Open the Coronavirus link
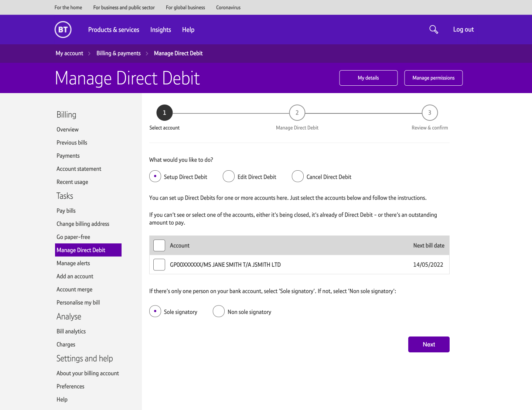This screenshot has width=532, height=410. click(228, 7)
